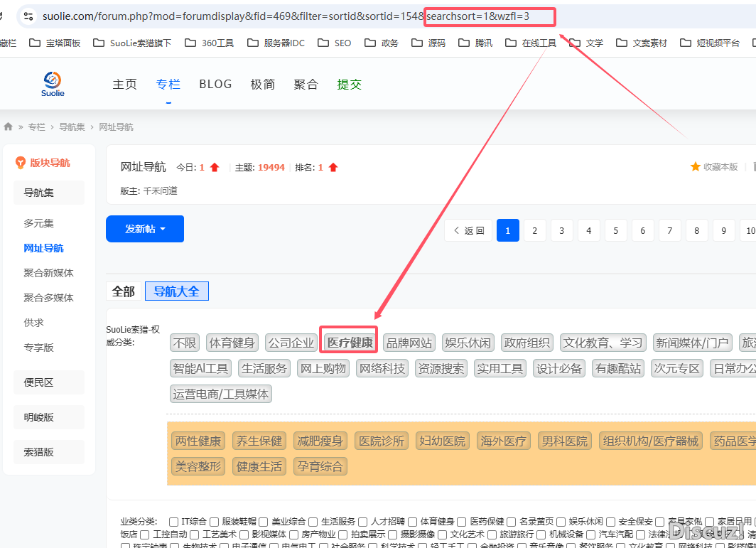Click the orange 版块导航 sidebar icon
The width and height of the screenshot is (756, 548).
21,163
